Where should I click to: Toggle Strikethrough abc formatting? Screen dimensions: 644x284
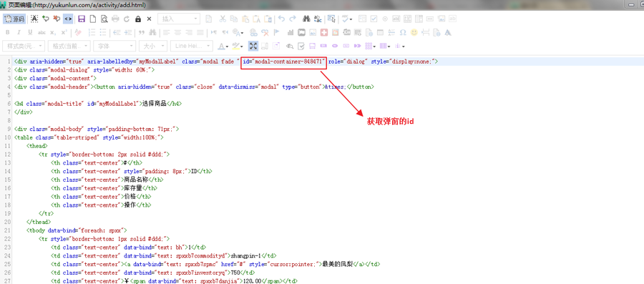42,32
